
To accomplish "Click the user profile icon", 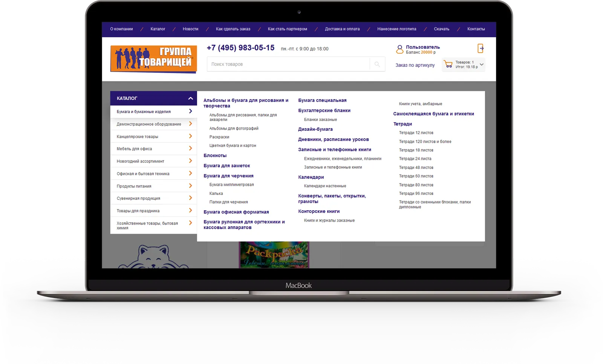I will coord(399,49).
